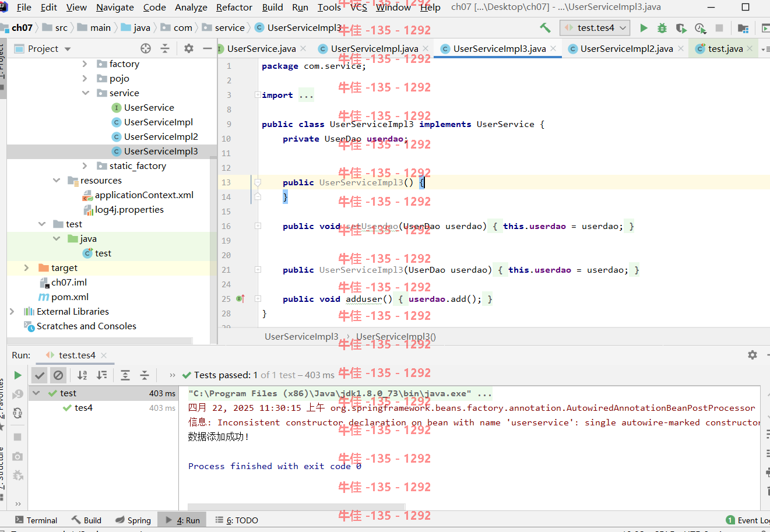This screenshot has width=770, height=532.
Task: Close the UserServiceImpl3.java tab
Action: coord(553,48)
